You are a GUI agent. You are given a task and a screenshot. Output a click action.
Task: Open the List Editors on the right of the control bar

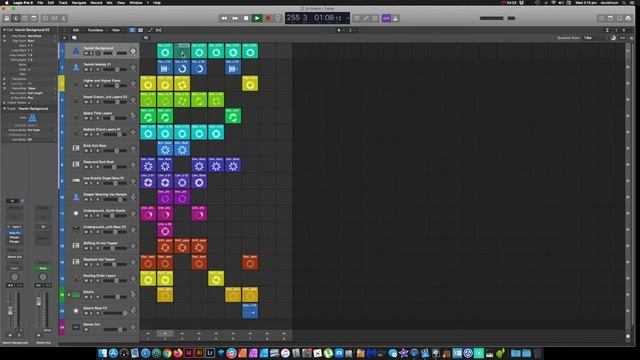(x=601, y=18)
